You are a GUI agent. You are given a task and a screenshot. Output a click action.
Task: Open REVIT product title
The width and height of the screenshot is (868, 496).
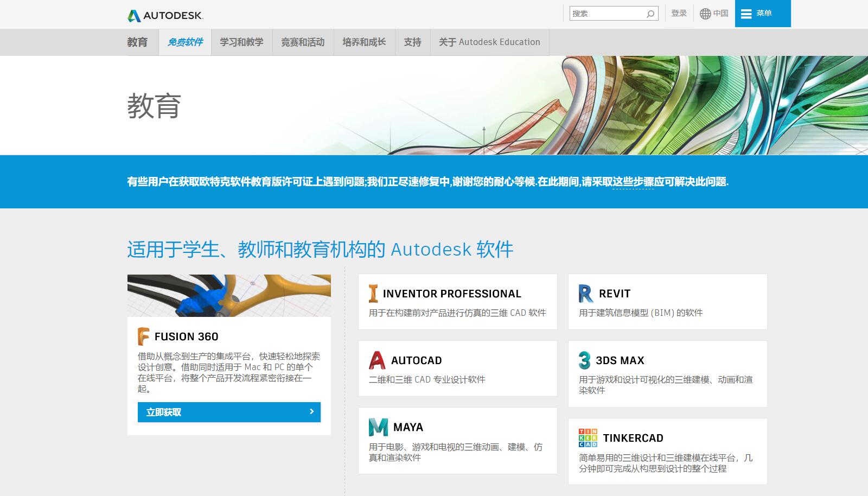coord(615,294)
